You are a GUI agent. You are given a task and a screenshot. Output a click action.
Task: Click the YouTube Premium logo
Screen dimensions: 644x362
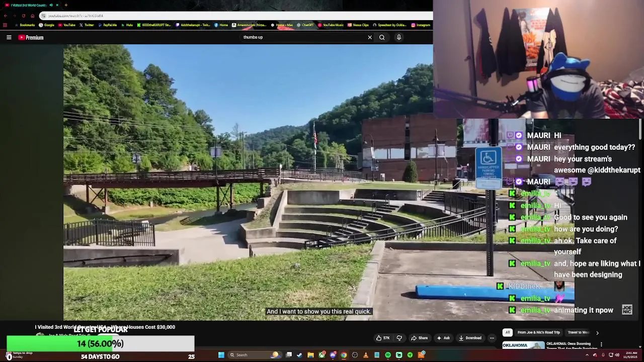click(x=31, y=37)
